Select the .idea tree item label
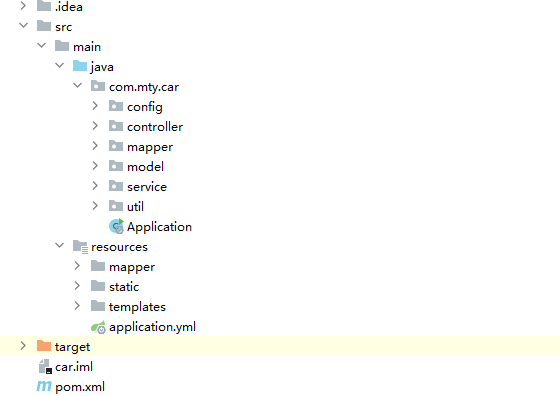This screenshot has width=560, height=396. 69,7
